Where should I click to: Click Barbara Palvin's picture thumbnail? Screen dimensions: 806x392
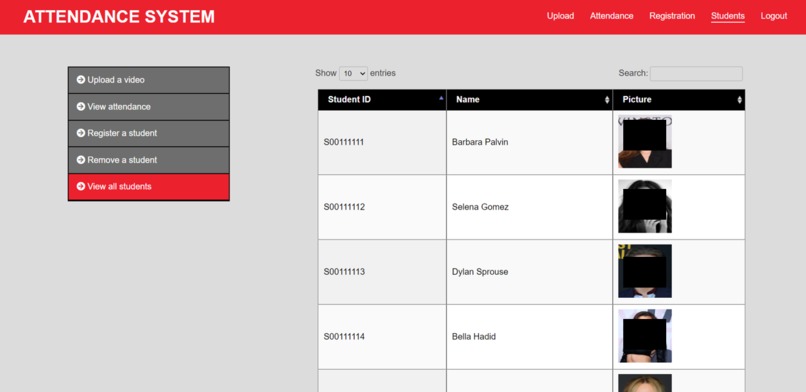pyautogui.click(x=645, y=141)
